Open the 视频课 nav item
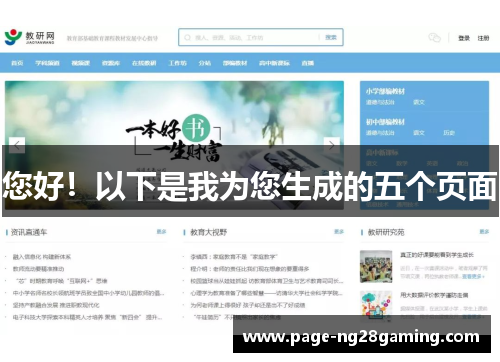Viewport: 500px width, 362px height. (81, 63)
